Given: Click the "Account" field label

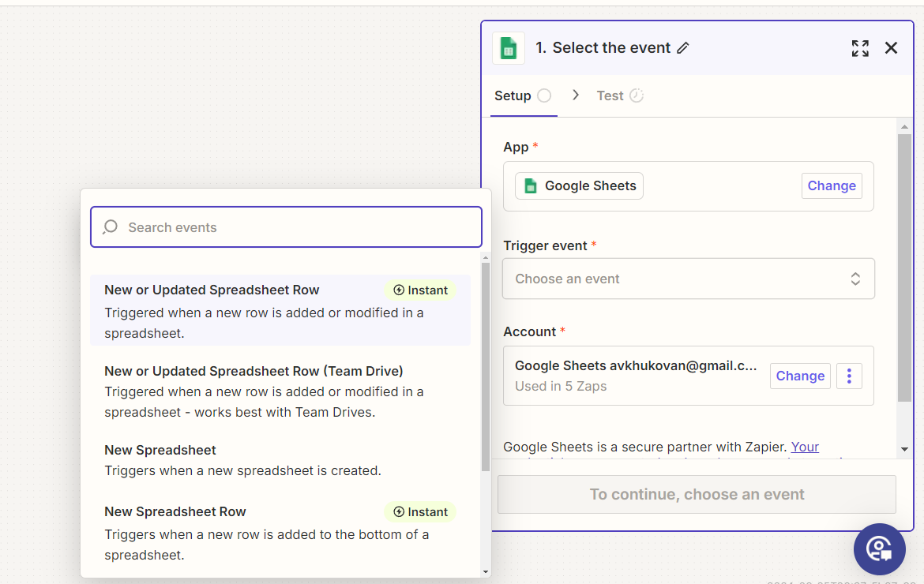Looking at the screenshot, I should coord(529,331).
